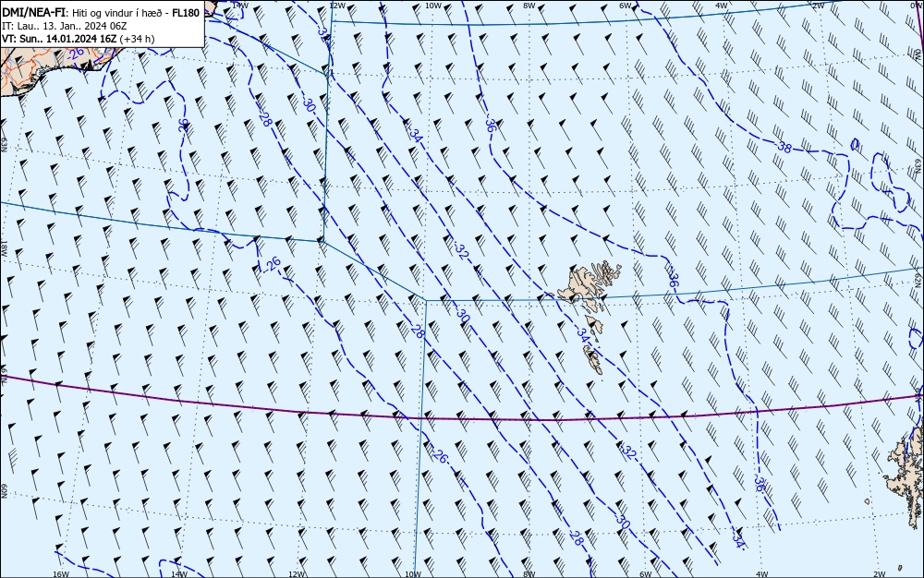Image resolution: width=924 pixels, height=578 pixels.
Task: Click the purple curved boundary line
Action: tap(462, 418)
